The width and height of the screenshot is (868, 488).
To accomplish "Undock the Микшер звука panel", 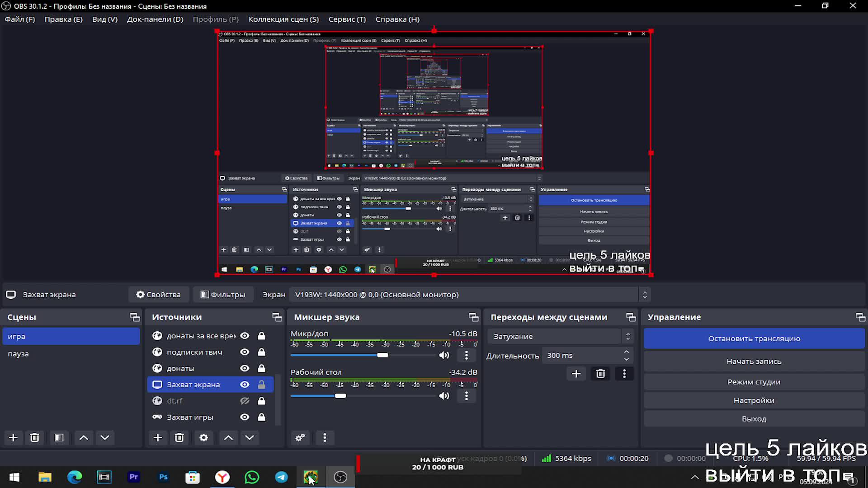I will coord(473,317).
